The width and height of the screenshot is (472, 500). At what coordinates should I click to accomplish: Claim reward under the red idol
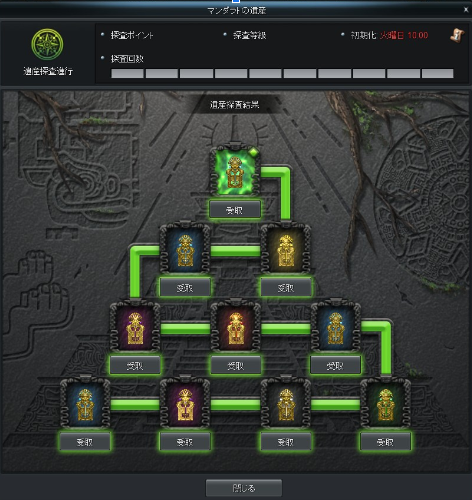click(x=236, y=365)
